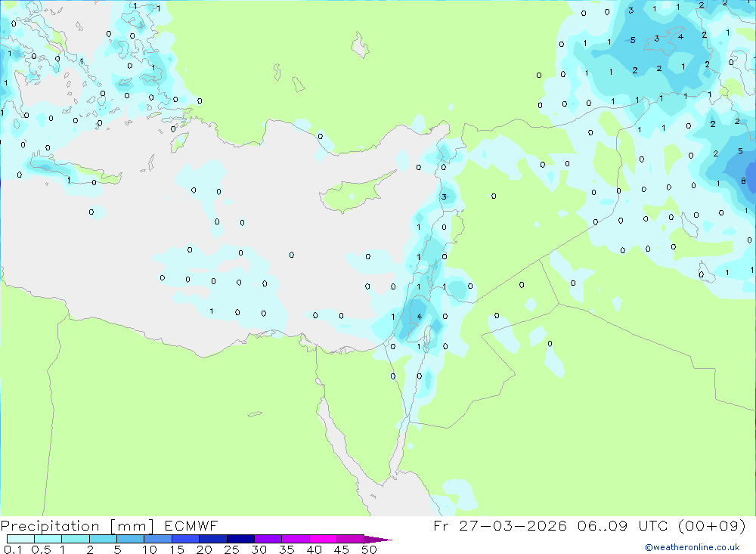Click the 20–25 mm dark blue swatch
This screenshot has width=756, height=554.
[x=213, y=539]
